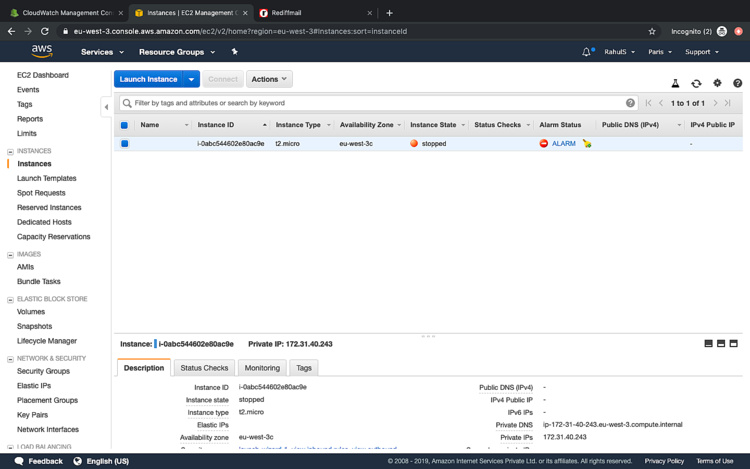Expand the Paris region selector
Image resolution: width=750 pixels, height=469 pixels.
[x=660, y=52]
